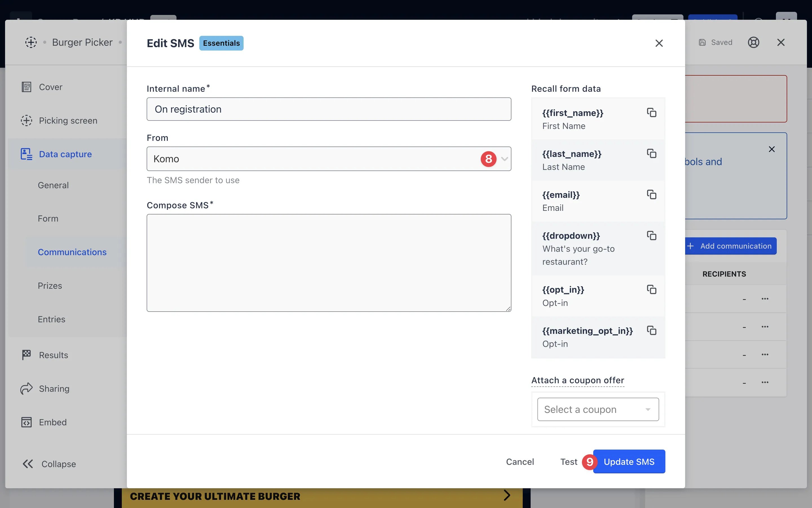The image size is (812, 508).
Task: Copy the {{opt_in}} merge tag
Action: point(651,289)
